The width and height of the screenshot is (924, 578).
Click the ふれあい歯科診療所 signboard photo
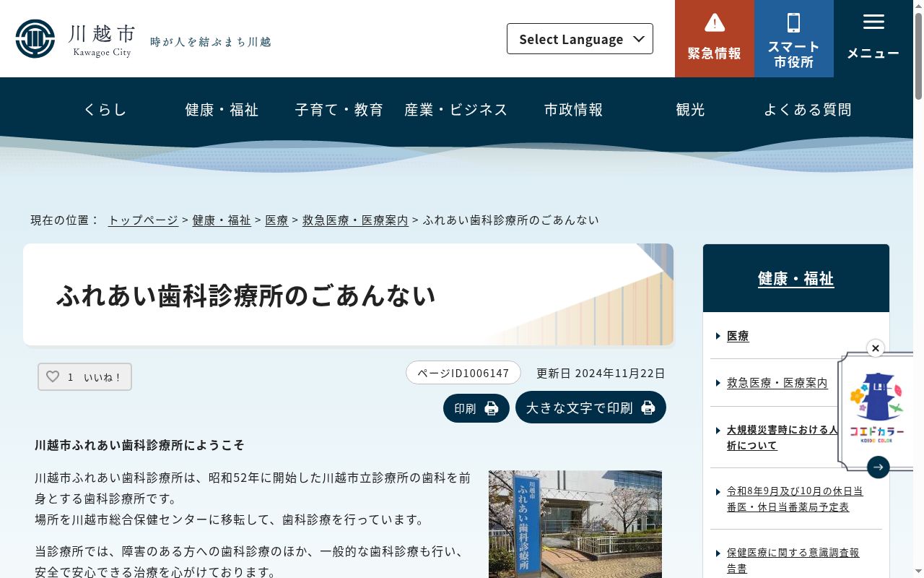point(575,525)
